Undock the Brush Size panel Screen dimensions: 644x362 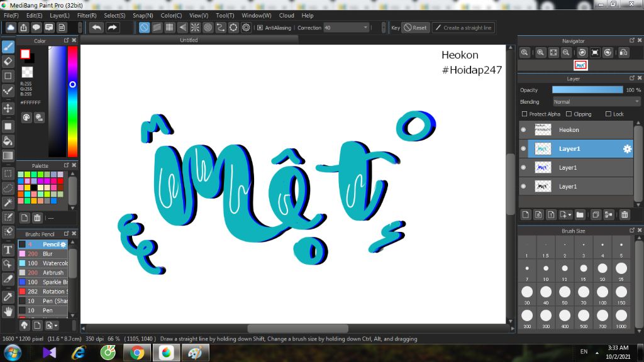(x=631, y=230)
